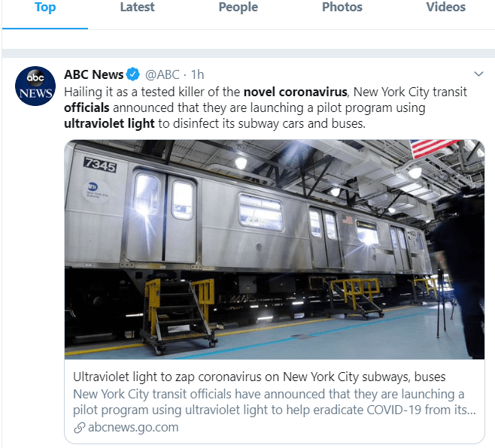Click the bold novel coronavirus text

pos(296,92)
